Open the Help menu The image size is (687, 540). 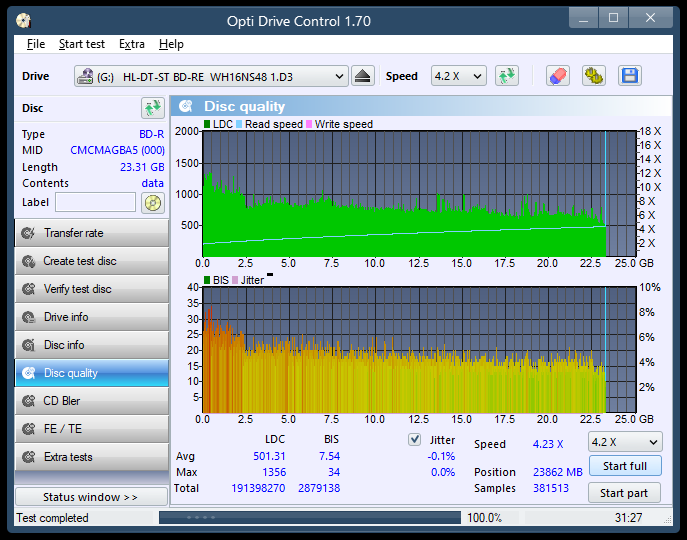click(x=171, y=44)
